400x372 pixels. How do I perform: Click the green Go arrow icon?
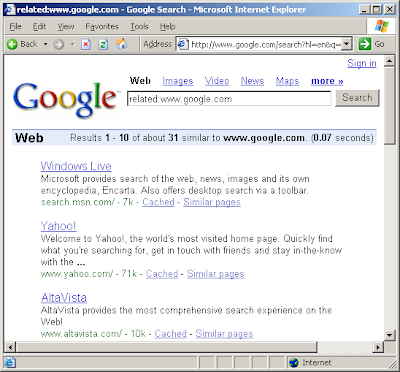pos(365,44)
